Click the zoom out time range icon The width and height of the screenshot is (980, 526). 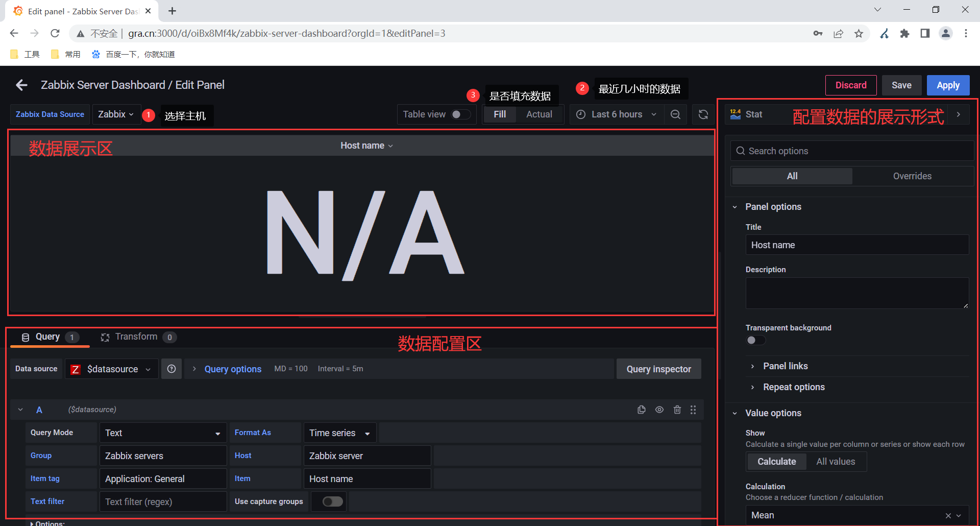coord(675,114)
